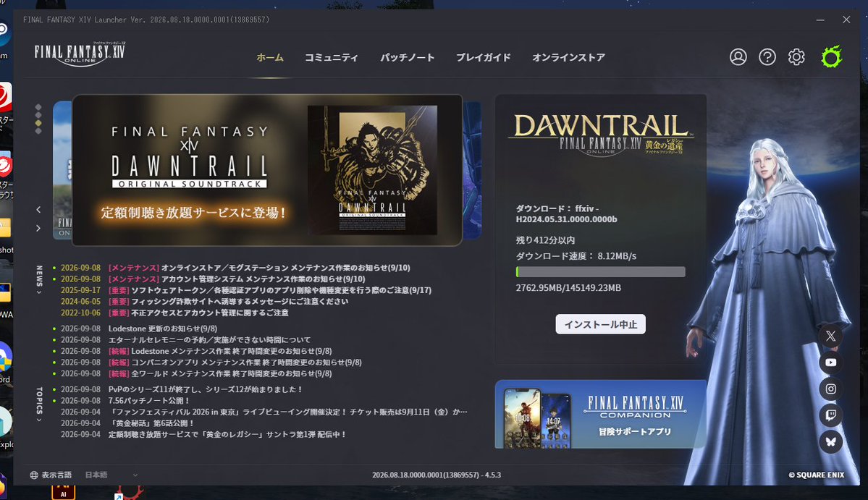Open Dawntrail Original Soundtrack banner
The image size is (868, 500).
[x=267, y=170]
